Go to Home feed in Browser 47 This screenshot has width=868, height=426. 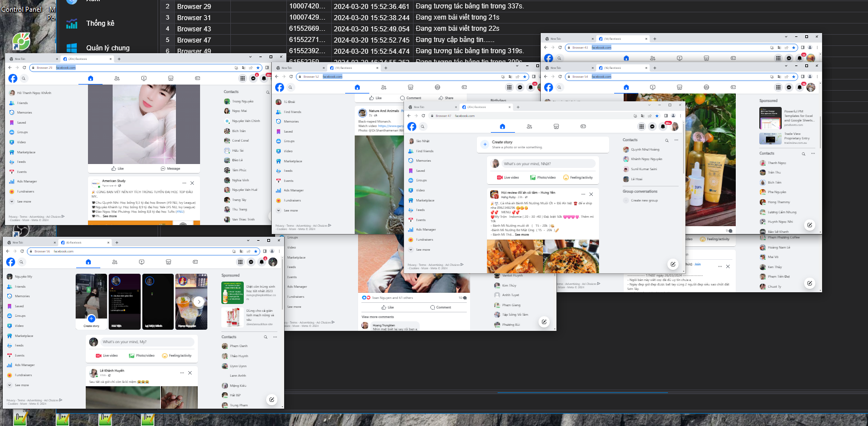point(502,127)
